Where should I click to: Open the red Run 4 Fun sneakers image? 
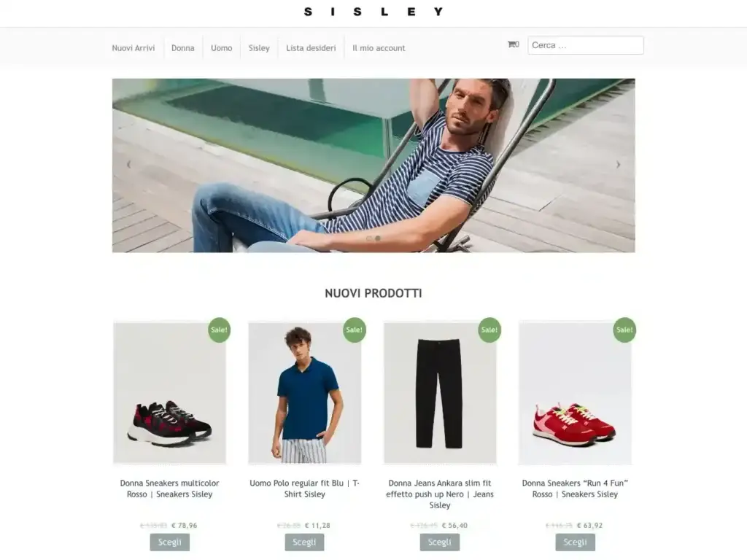point(575,393)
